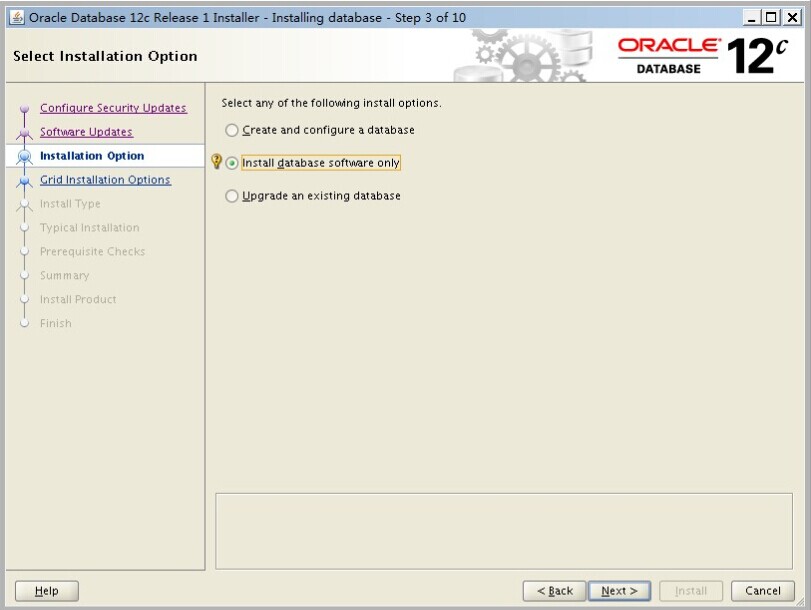
Task: Go to Configure Security Updates step
Action: (x=113, y=108)
